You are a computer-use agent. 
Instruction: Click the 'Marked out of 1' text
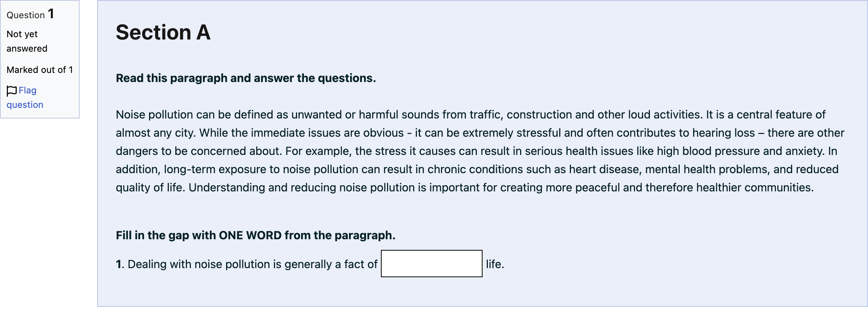(40, 70)
